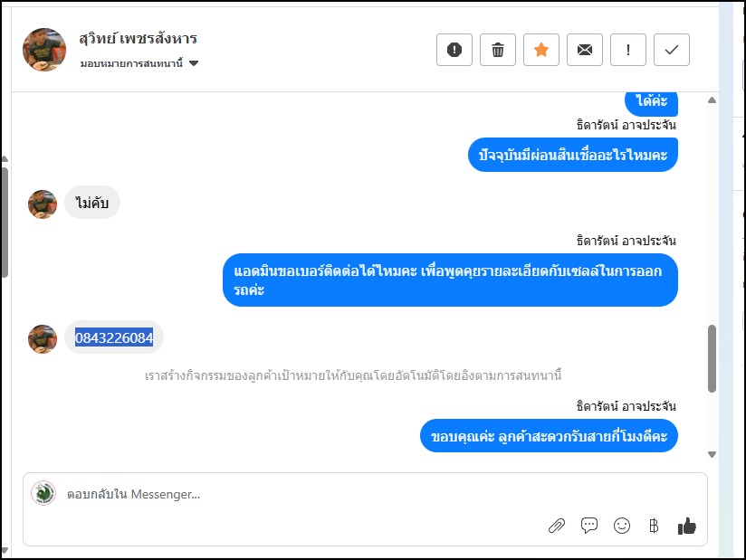The height and width of the screenshot is (560, 746).
Task: Click the Baht payment request icon
Action: (x=654, y=526)
